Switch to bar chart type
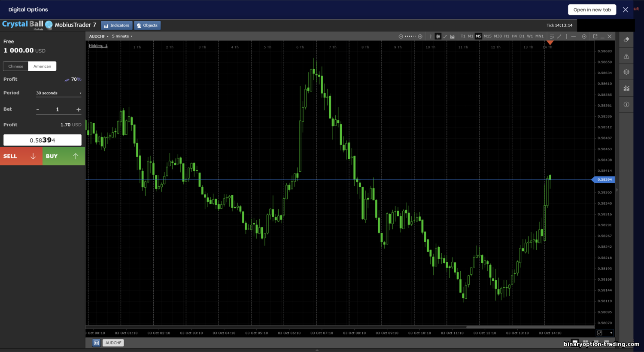This screenshot has height=352, width=644. (431, 36)
